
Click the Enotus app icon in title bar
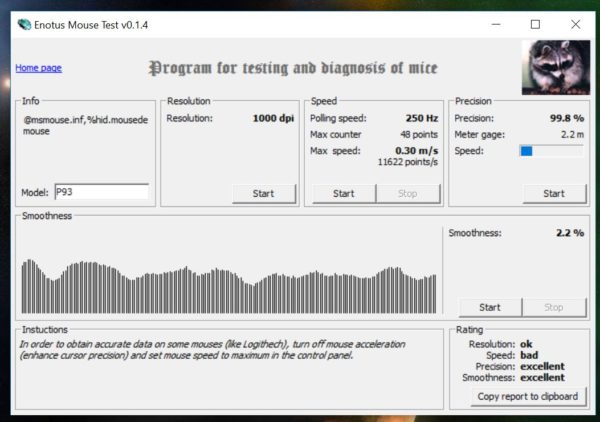coord(24,25)
